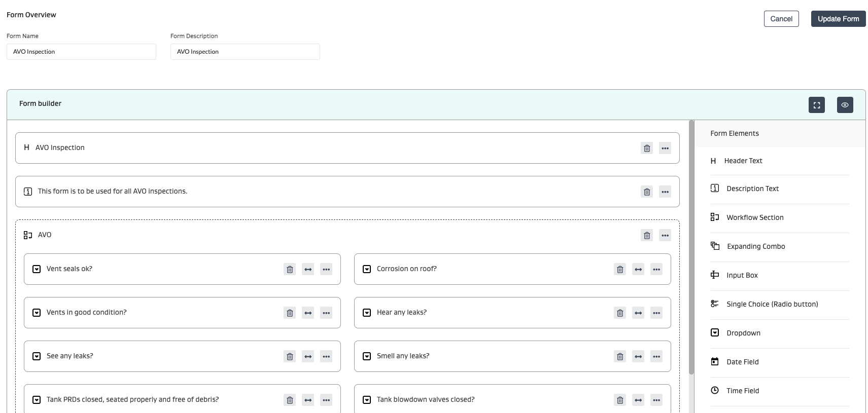The image size is (868, 413).
Task: Select Workflow Section from Form Elements
Action: (x=754, y=217)
